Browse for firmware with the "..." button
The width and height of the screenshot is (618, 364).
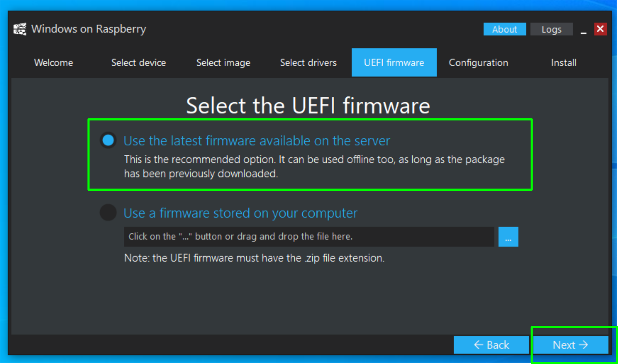coord(508,237)
